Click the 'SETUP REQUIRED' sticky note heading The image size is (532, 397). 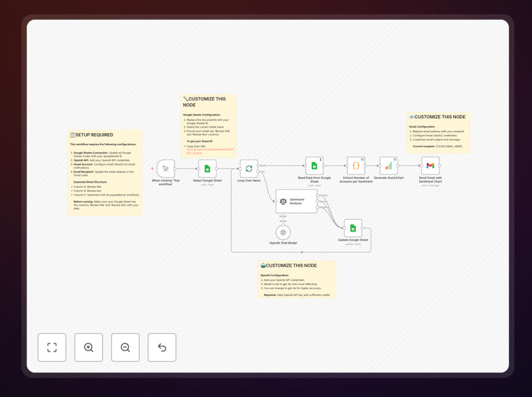[92, 135]
